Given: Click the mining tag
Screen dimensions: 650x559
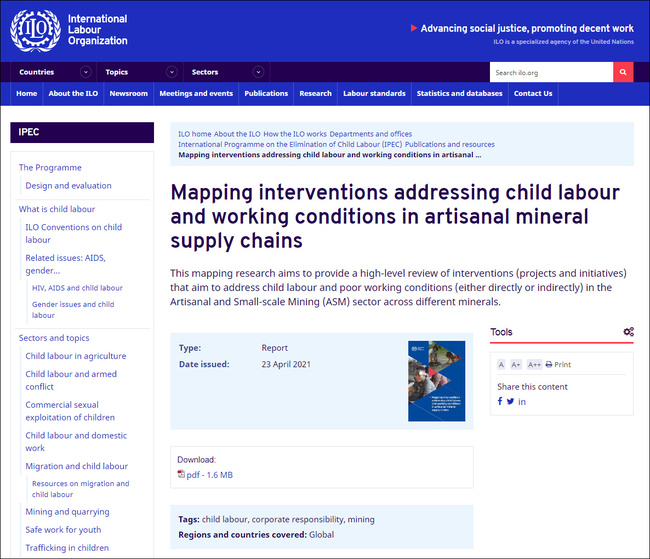Looking at the screenshot, I should pos(361,519).
